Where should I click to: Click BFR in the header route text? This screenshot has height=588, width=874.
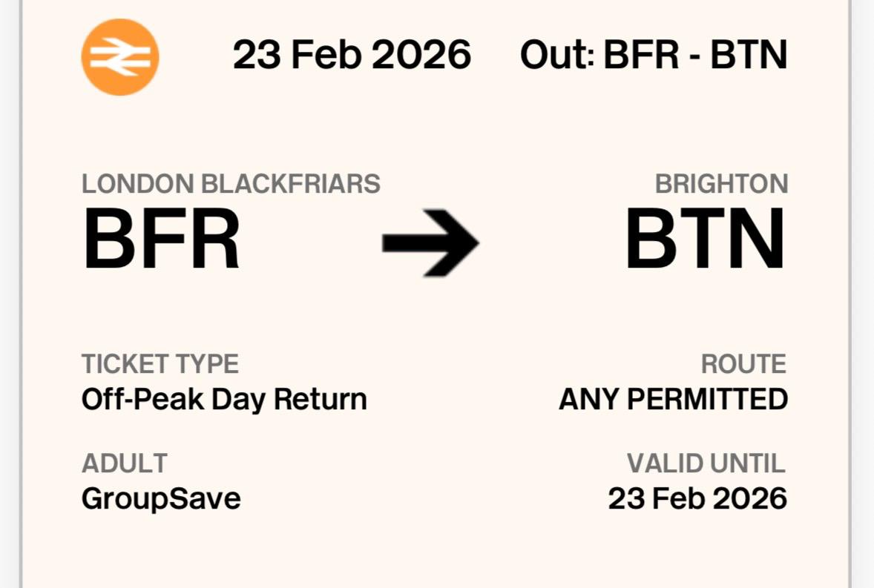(x=642, y=55)
